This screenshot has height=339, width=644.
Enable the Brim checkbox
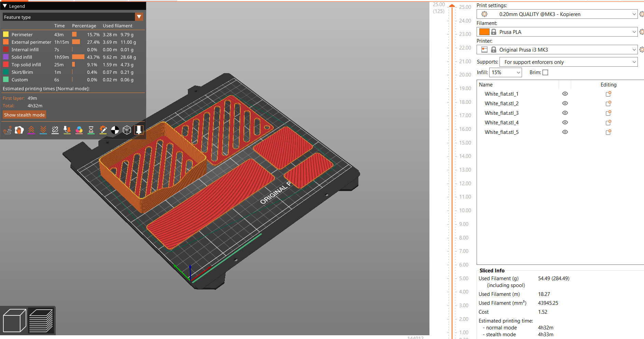point(545,72)
